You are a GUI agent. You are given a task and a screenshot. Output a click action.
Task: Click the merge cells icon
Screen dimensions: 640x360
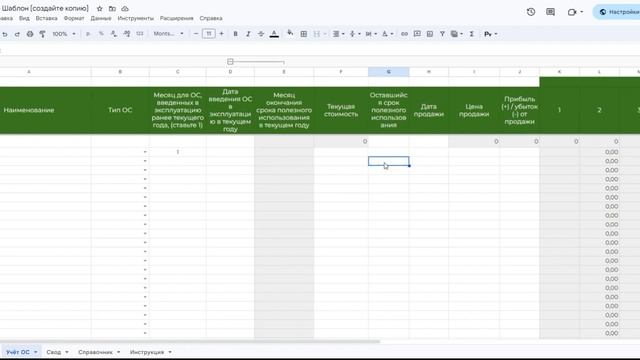coord(317,34)
